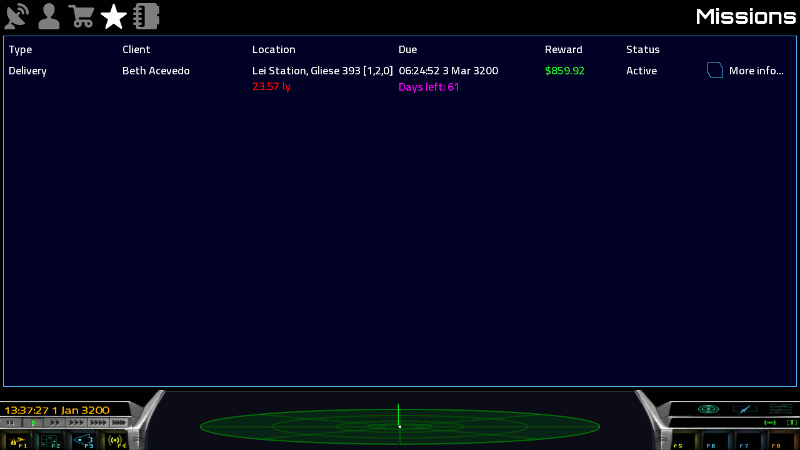Open the comms satellite dish tab
This screenshot has height=450, width=800.
[17, 16]
